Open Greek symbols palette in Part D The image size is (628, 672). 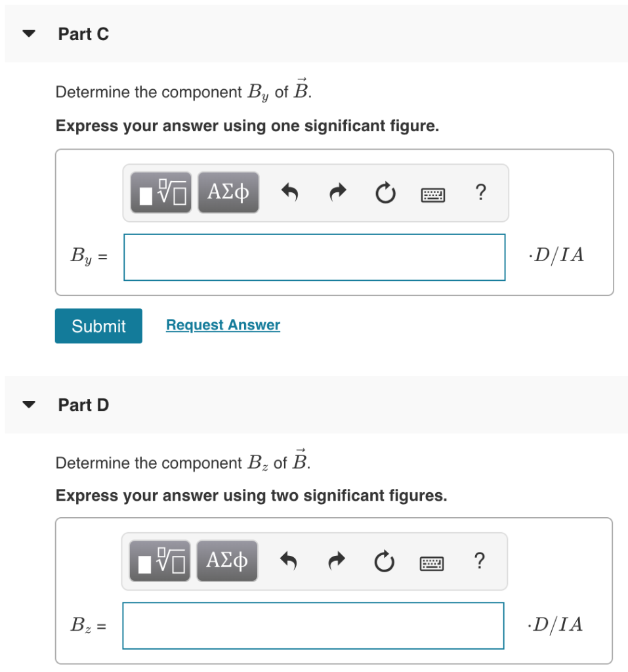click(226, 561)
